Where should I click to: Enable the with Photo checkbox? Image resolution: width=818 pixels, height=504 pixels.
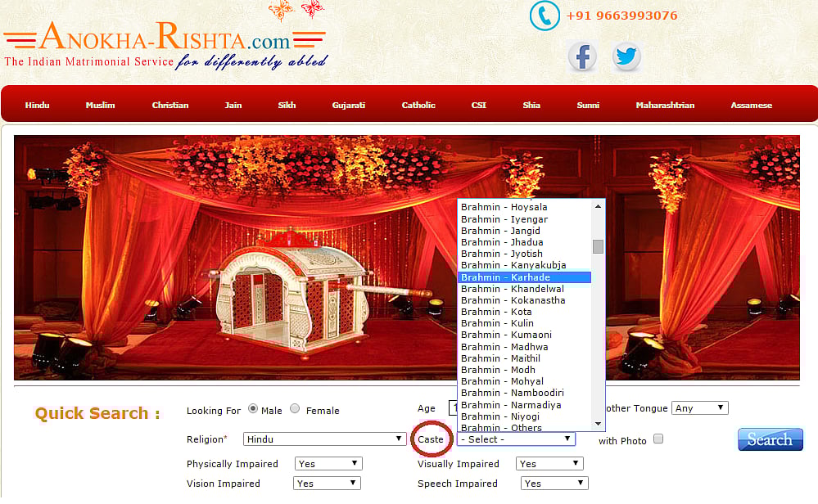[x=658, y=439]
